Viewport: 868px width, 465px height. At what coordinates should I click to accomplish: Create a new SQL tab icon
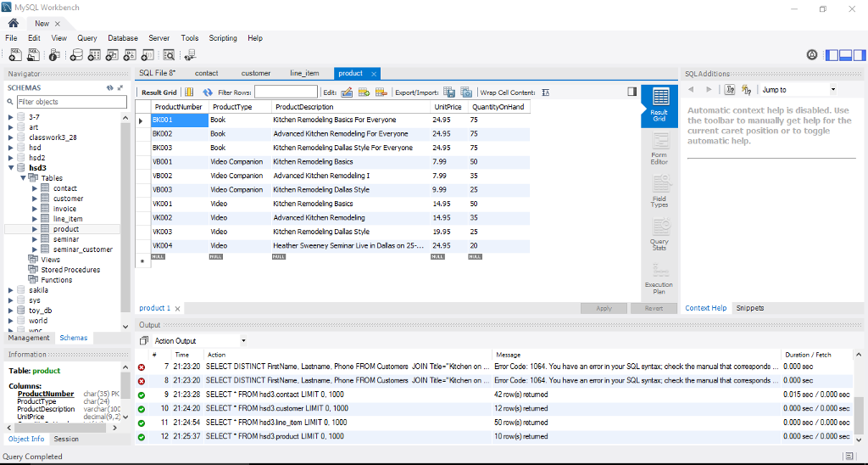15,55
